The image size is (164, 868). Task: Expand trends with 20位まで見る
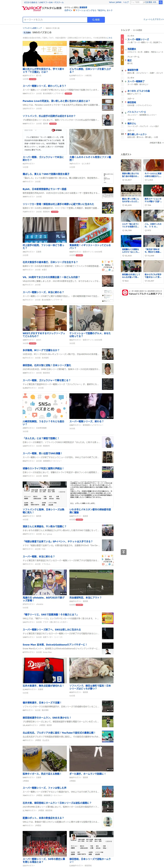(157, 143)
